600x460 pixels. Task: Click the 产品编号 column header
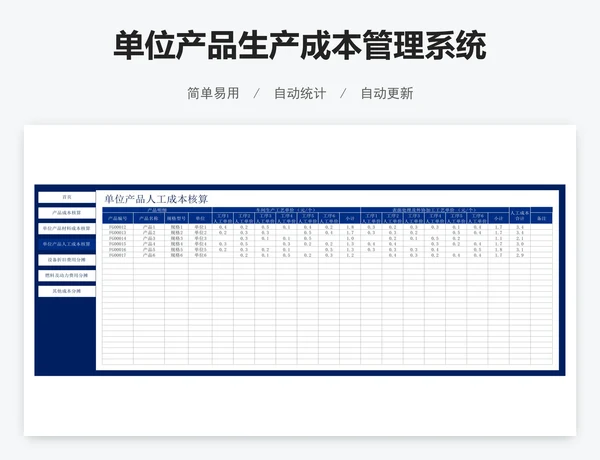click(118, 219)
